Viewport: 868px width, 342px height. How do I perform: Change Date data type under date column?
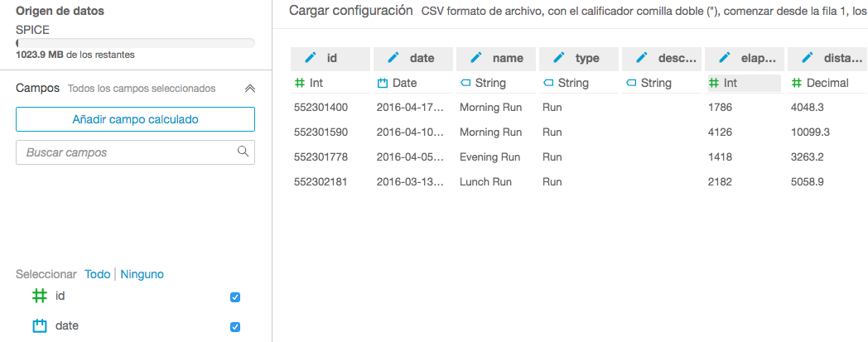(403, 83)
